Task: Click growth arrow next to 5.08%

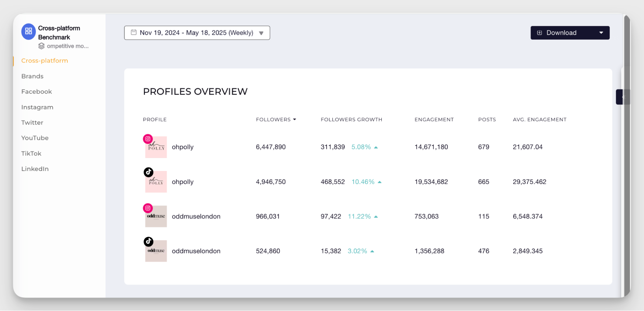Action: 376,147
